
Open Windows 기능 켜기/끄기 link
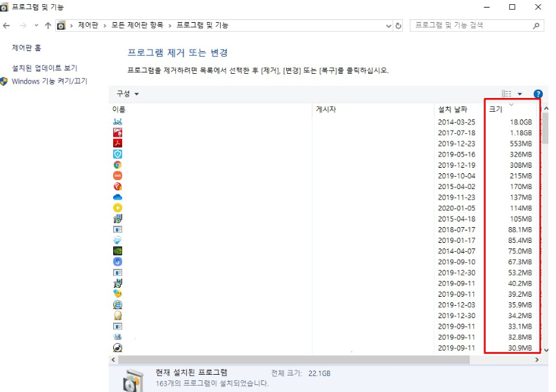coord(50,81)
